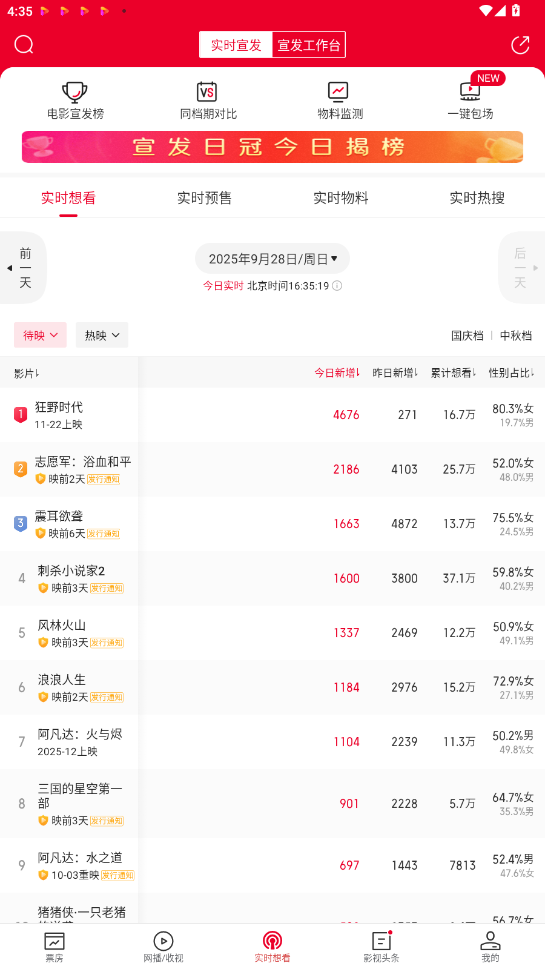This screenshot has height=969, width=545.
Task: Select the 实时宣发 segment
Action: pyautogui.click(x=236, y=44)
